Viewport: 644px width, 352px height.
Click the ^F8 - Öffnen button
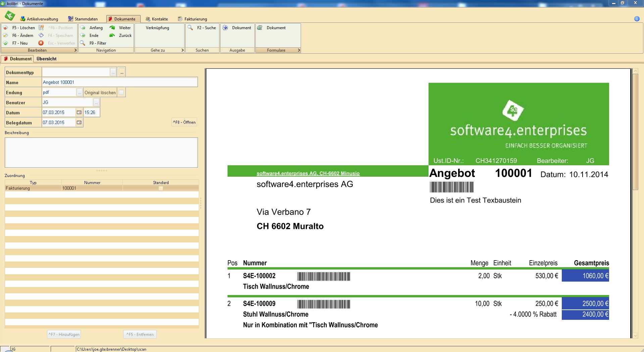[x=184, y=122]
